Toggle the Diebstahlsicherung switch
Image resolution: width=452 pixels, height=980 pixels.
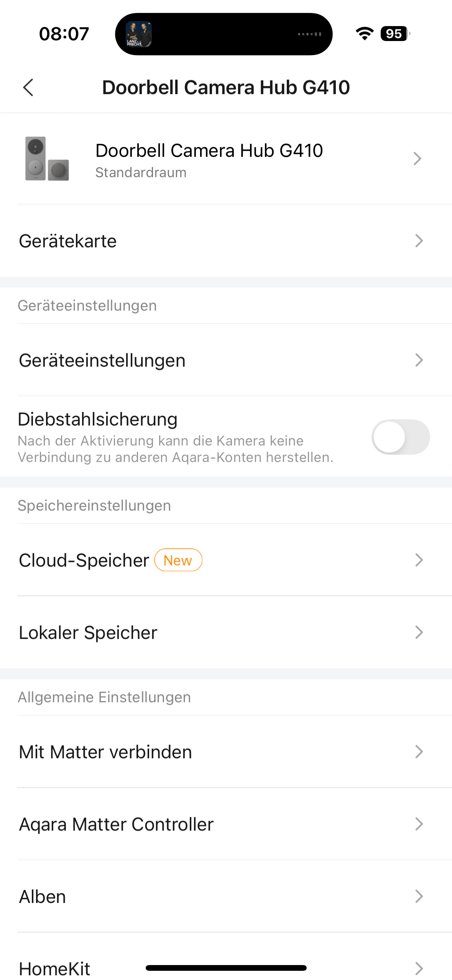400,437
